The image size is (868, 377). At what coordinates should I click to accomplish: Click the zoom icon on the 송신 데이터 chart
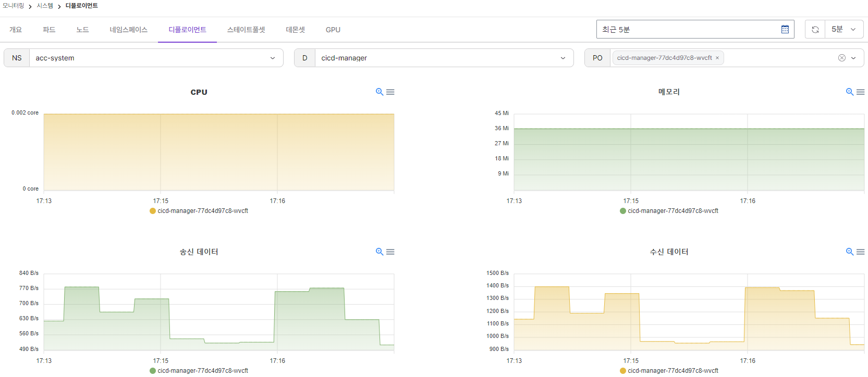coord(380,252)
